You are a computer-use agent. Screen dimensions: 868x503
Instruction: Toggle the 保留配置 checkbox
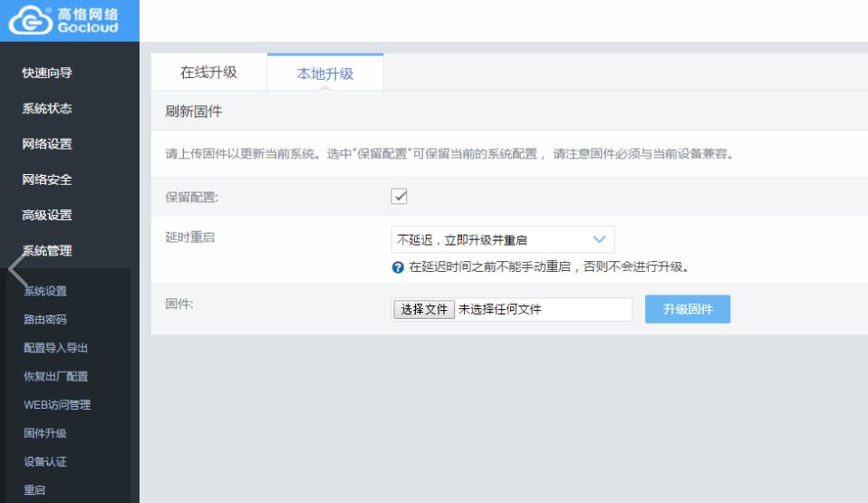pyautogui.click(x=400, y=196)
